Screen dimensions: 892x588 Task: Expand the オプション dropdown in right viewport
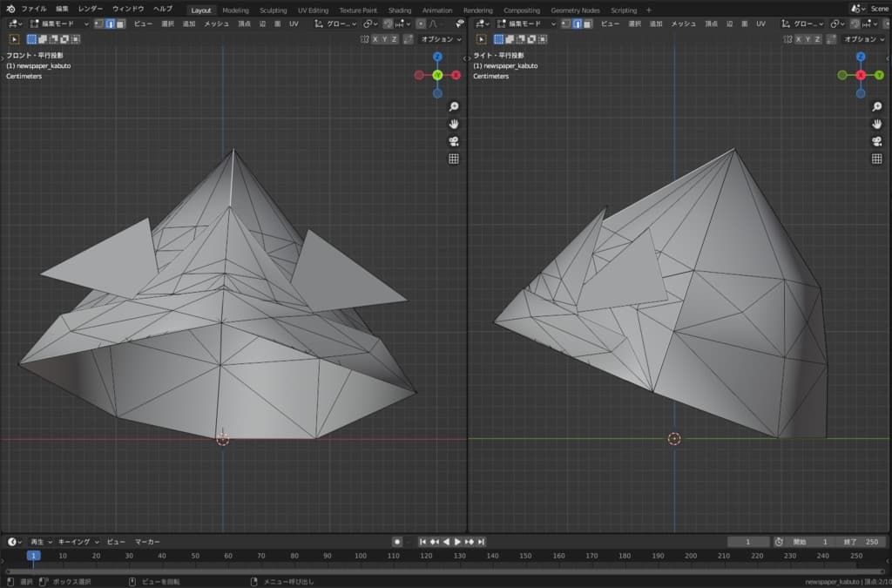point(862,39)
